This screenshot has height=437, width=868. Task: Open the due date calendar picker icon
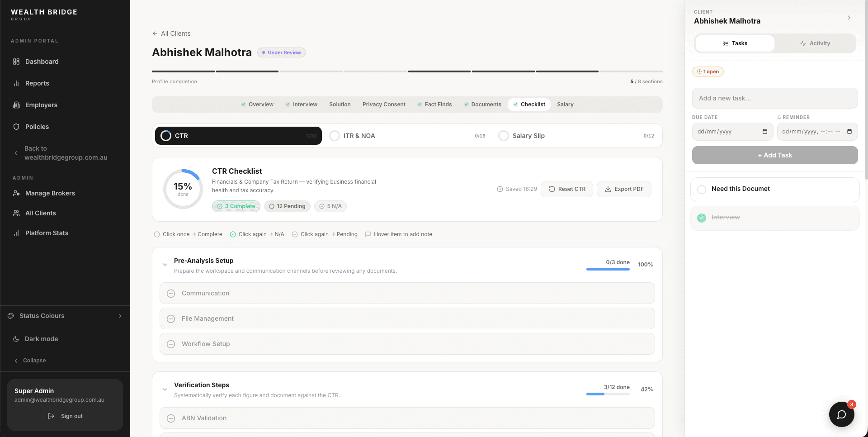[765, 132]
